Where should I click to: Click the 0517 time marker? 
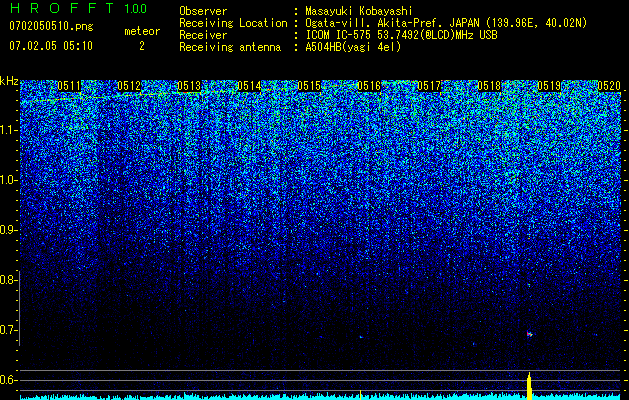tap(429, 86)
